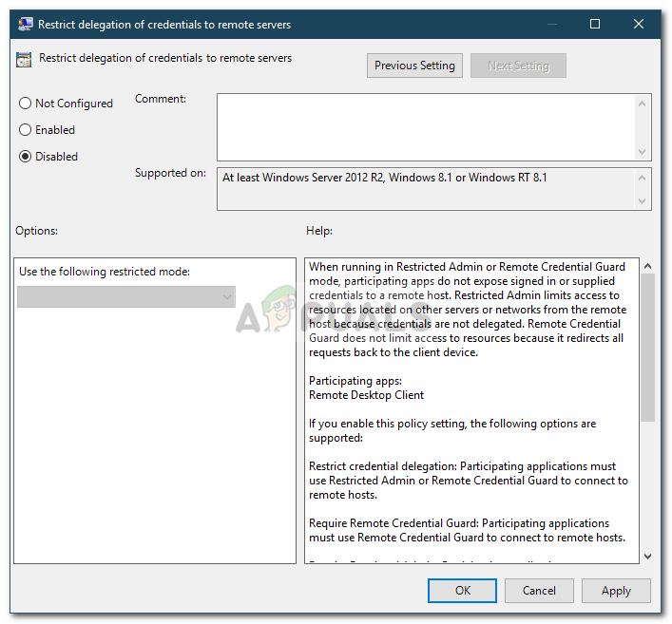Click 'Remote Desktop Client' in Help text
672x624 pixels.
[x=367, y=395]
